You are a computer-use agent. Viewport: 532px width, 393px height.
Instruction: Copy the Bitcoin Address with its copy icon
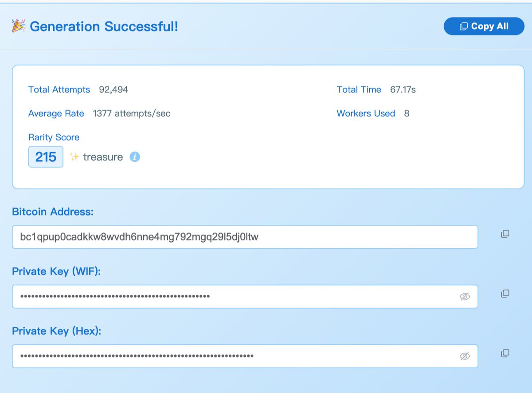click(505, 234)
